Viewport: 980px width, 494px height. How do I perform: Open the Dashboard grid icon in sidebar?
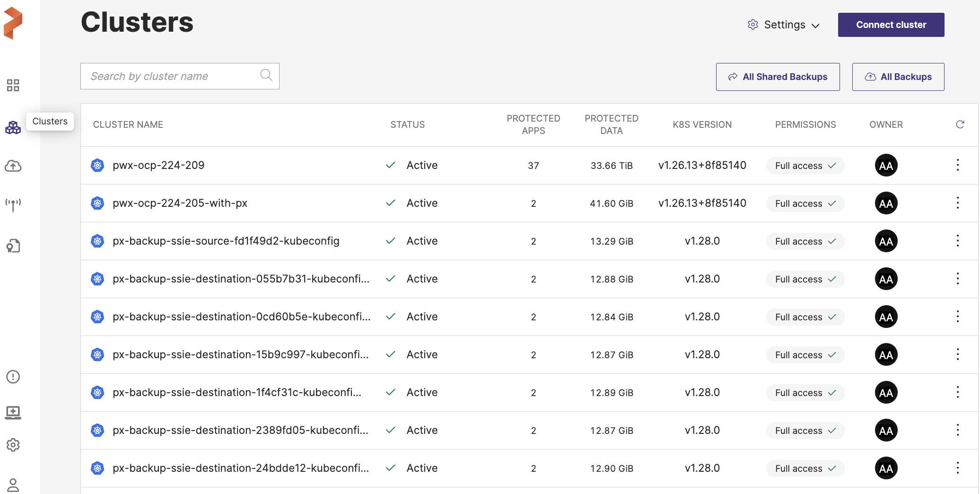tap(13, 85)
